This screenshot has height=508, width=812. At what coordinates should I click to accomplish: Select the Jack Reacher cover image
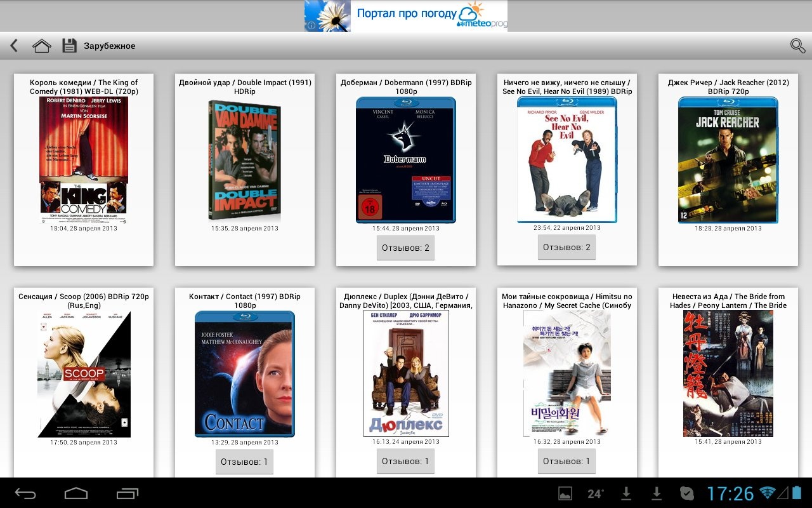[x=728, y=159]
